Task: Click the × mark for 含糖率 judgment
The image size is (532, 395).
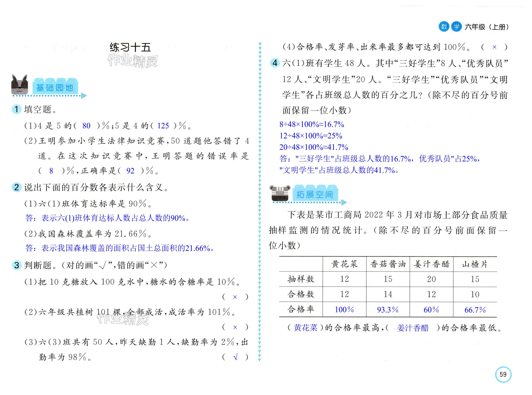Action: click(x=235, y=297)
